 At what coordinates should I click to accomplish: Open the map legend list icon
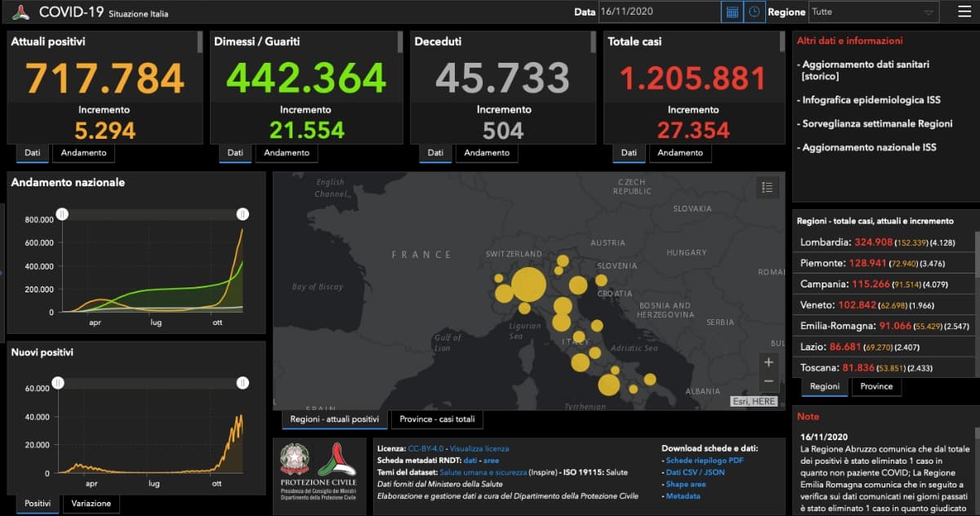click(767, 187)
